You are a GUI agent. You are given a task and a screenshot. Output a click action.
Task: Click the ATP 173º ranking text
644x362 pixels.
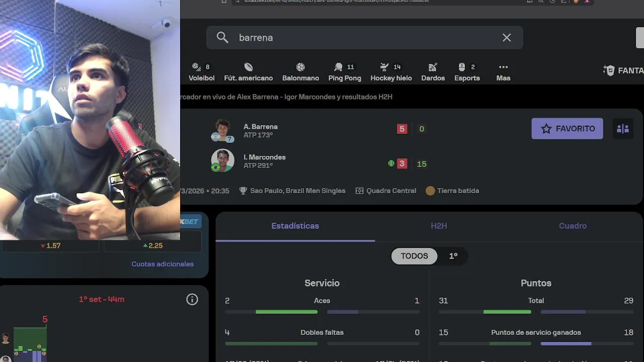pos(258,135)
